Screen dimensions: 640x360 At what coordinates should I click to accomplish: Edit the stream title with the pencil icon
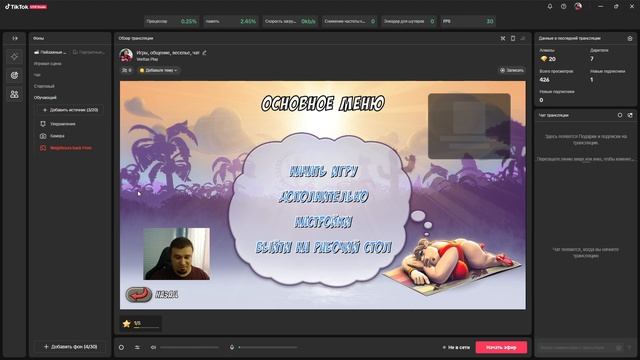point(204,52)
